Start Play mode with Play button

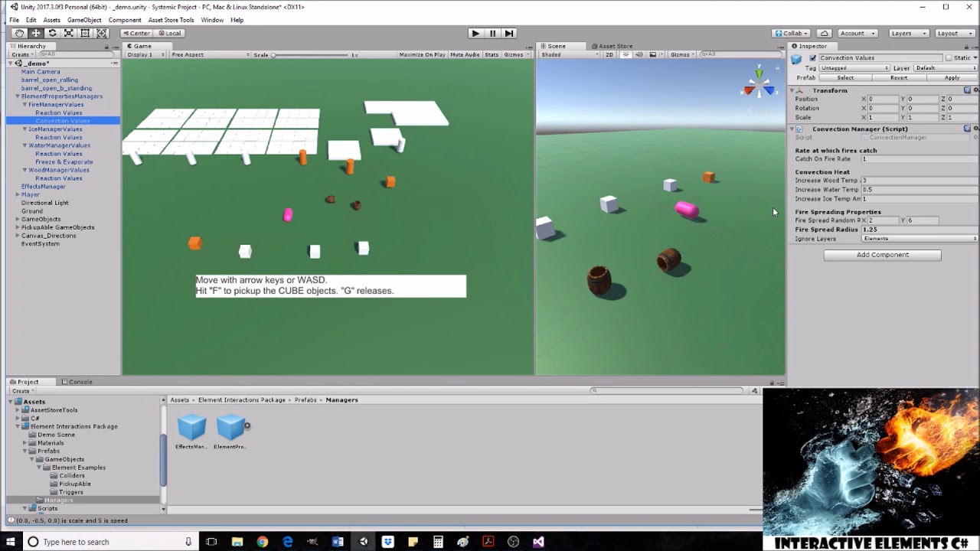(x=475, y=33)
